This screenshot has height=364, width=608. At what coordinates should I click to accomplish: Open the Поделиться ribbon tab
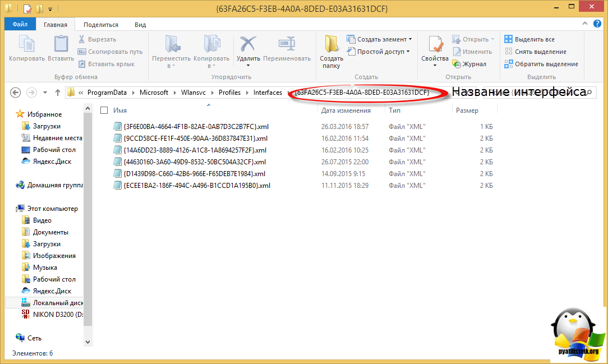pos(101,25)
